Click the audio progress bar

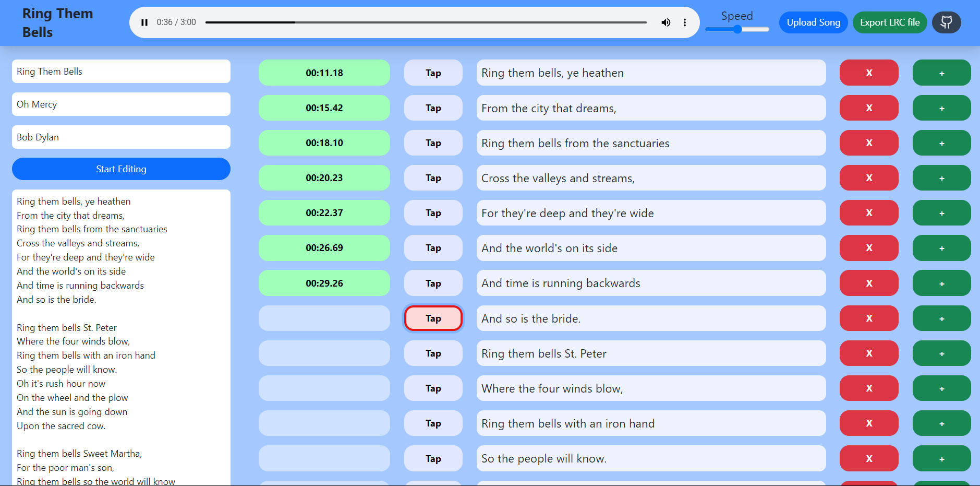pos(426,22)
